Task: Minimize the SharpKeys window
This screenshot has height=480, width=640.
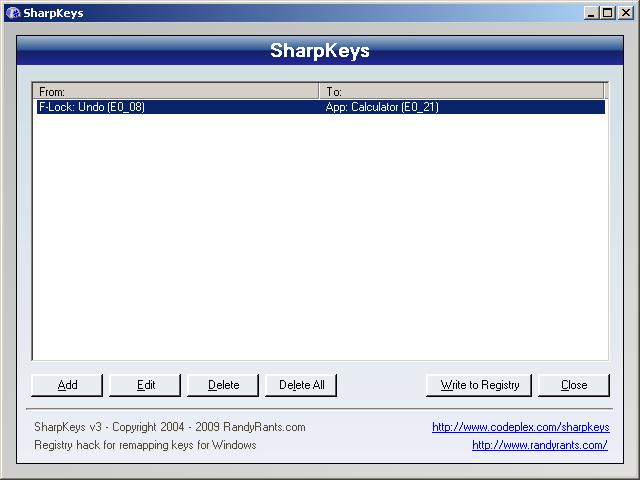Action: [591, 13]
